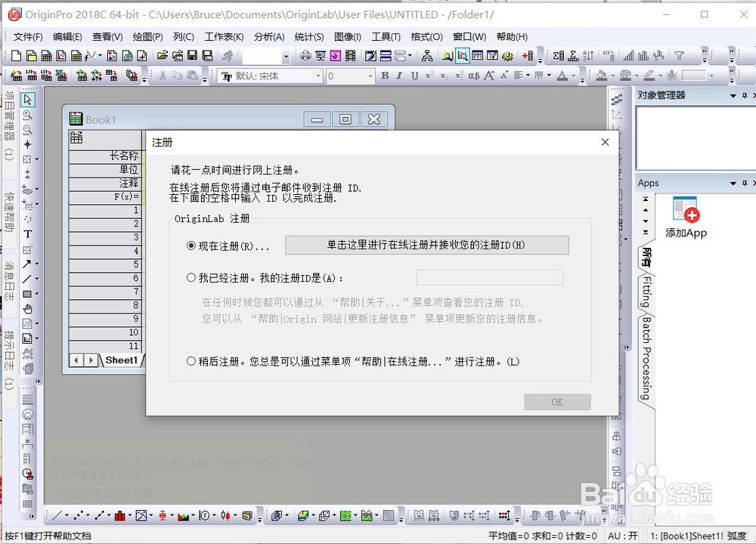Expand the Apps panel menu arrow

[x=733, y=183]
